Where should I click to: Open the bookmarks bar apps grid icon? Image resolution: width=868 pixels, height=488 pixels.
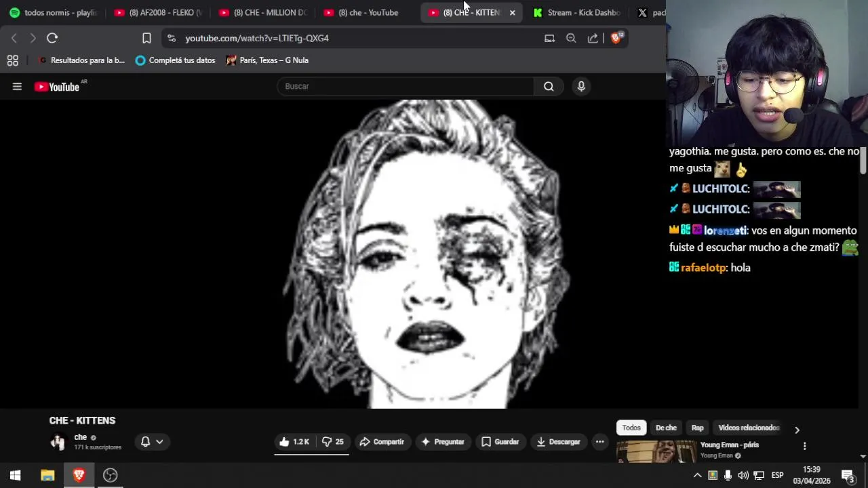pos(12,60)
